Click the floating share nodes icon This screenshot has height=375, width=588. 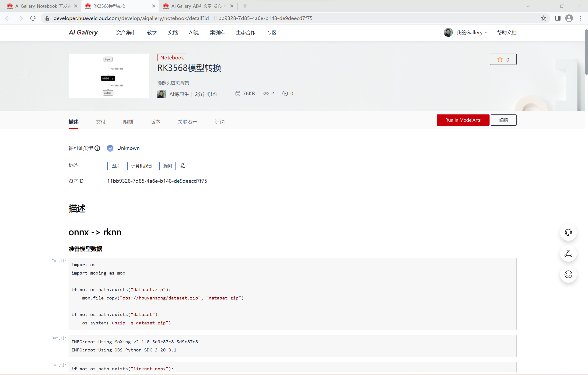tap(568, 253)
